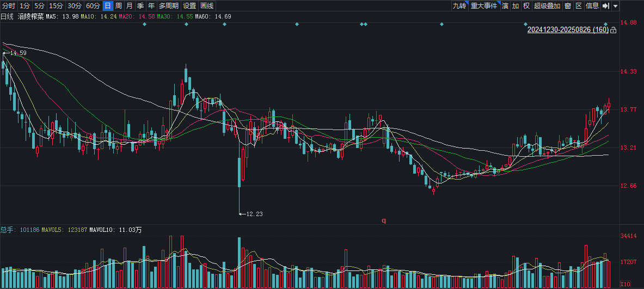Click the 窗 window icon
Viewport: 644px width, 289px height.
coord(568,6)
